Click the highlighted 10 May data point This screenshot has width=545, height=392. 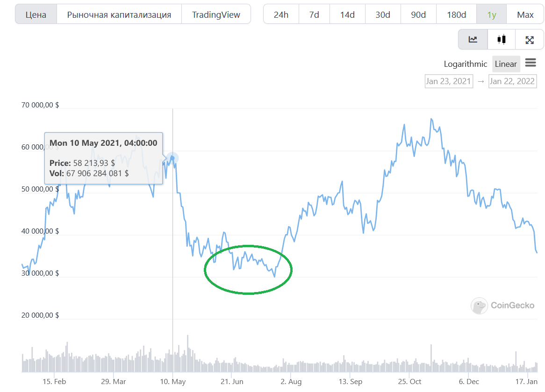pos(172,158)
